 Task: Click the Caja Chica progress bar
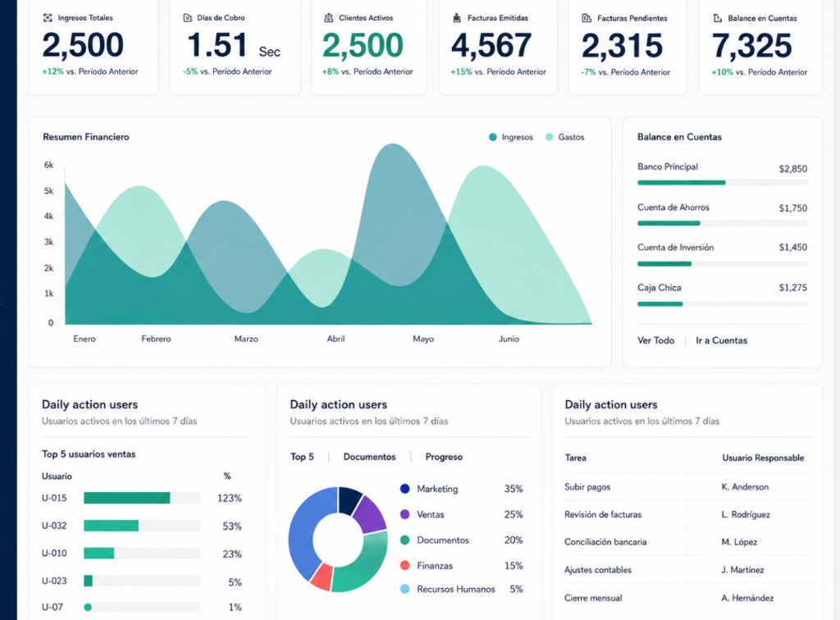point(722,304)
